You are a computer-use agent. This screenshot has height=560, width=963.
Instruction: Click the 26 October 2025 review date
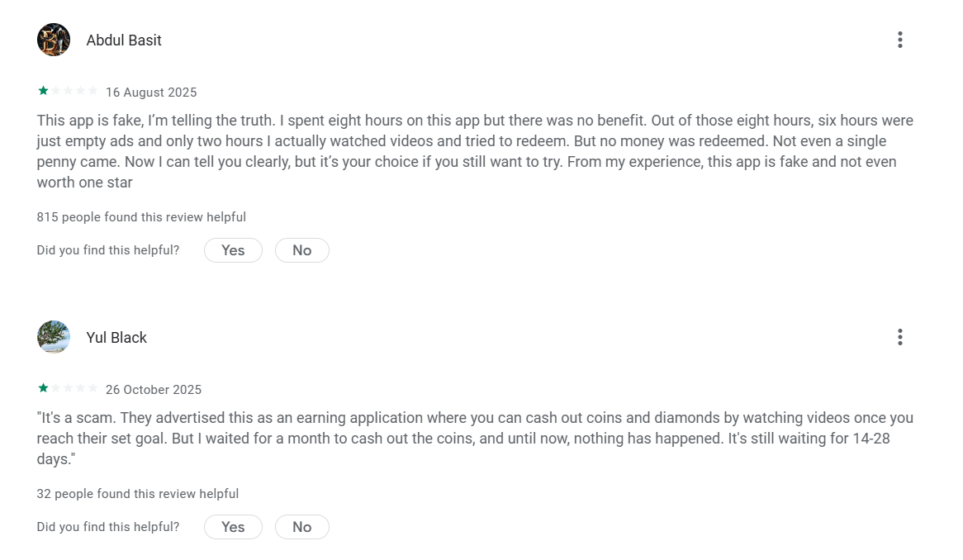point(154,390)
